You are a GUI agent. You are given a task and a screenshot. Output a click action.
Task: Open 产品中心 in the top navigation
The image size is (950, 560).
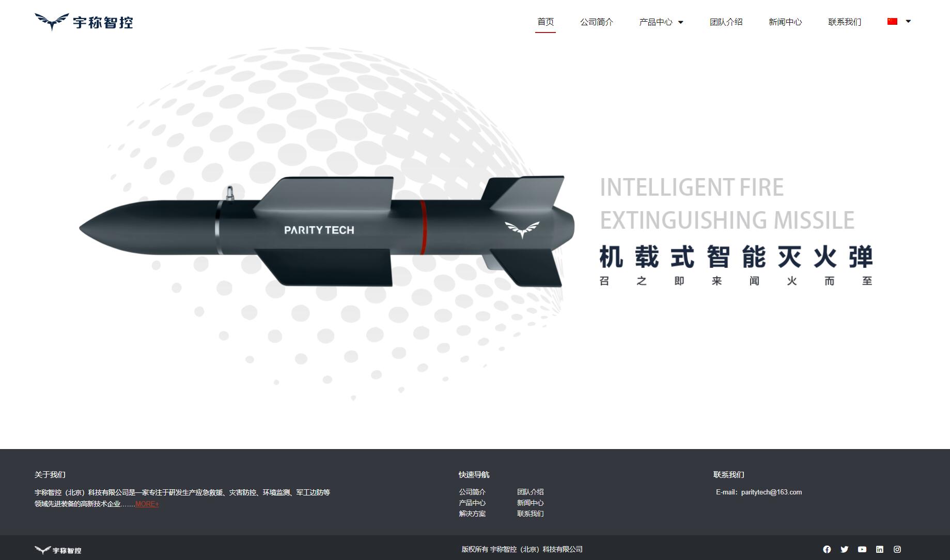point(656,22)
